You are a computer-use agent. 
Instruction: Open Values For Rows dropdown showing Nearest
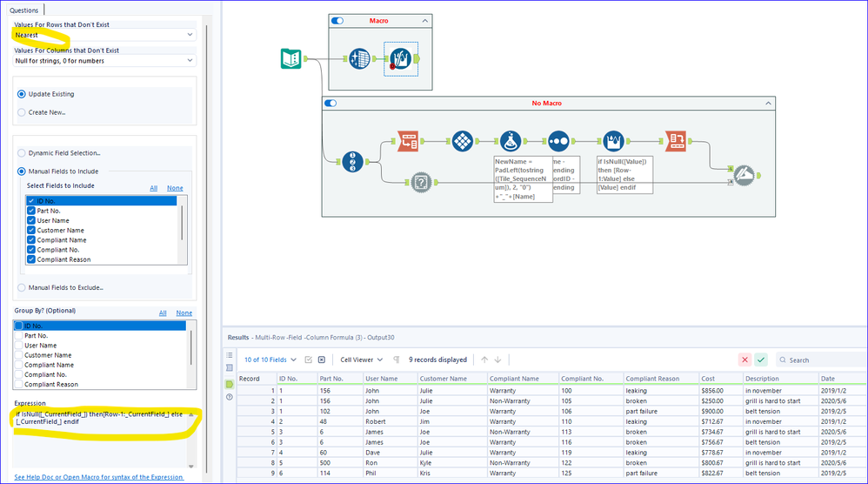[104, 35]
